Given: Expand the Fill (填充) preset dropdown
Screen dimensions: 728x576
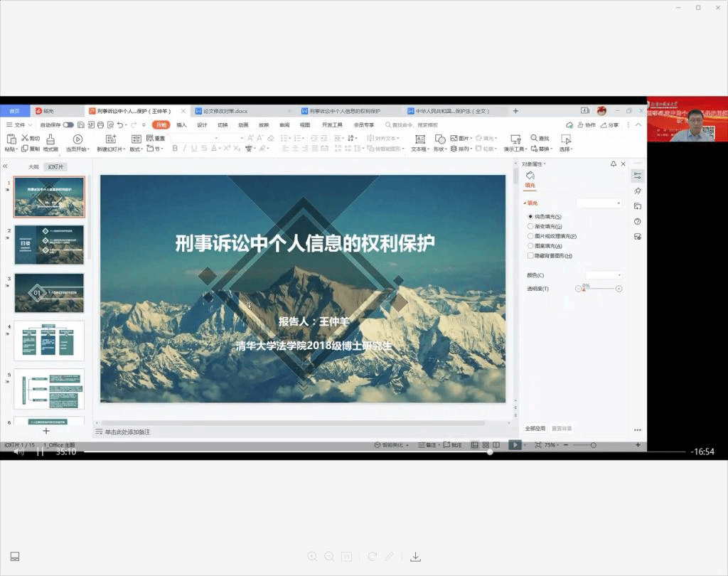Looking at the screenshot, I should [x=599, y=203].
